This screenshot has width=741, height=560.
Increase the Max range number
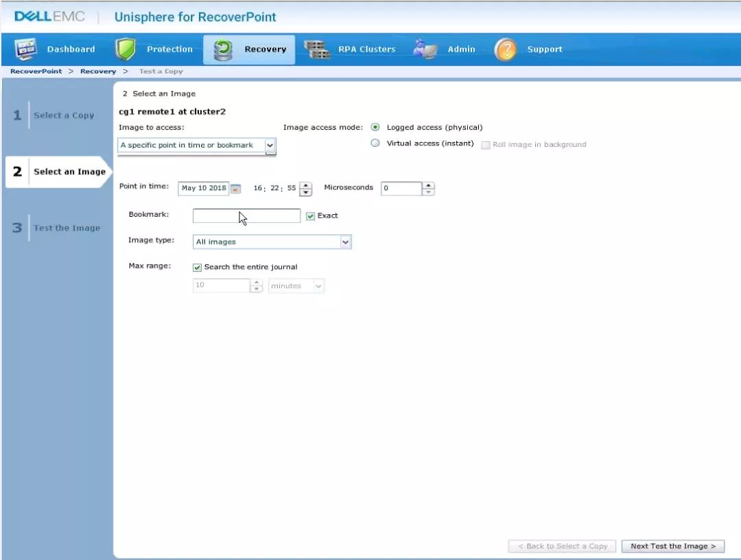click(256, 283)
